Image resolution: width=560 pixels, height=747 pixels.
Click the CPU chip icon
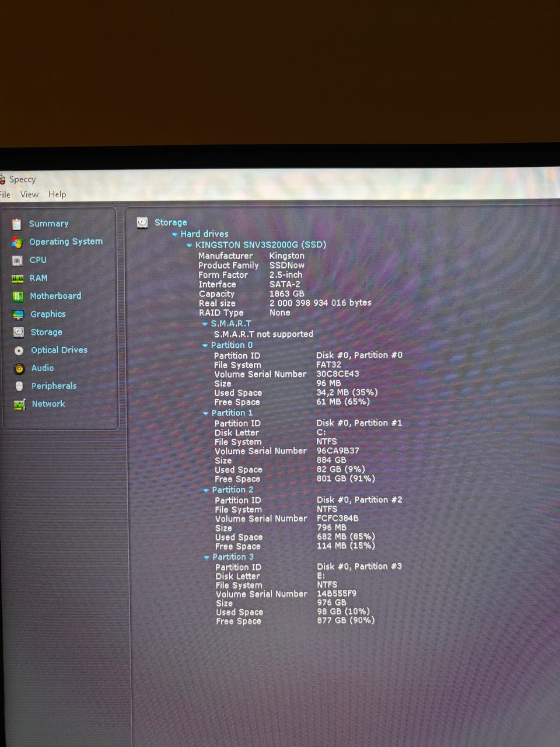[x=17, y=260]
